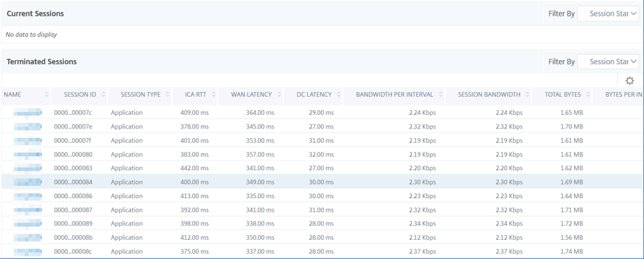644x259 pixels.
Task: Open Terminated Sessions Filter By dropdown
Action: click(x=608, y=62)
